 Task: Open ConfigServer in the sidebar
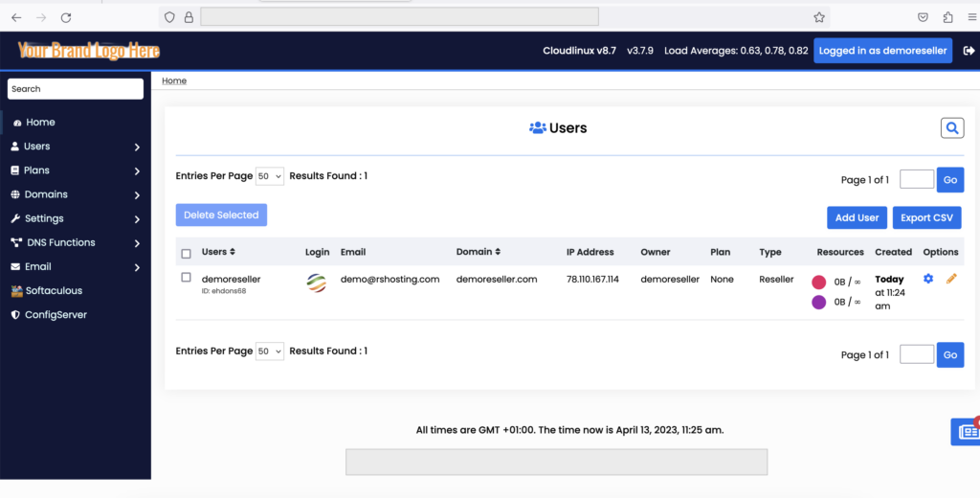point(55,315)
